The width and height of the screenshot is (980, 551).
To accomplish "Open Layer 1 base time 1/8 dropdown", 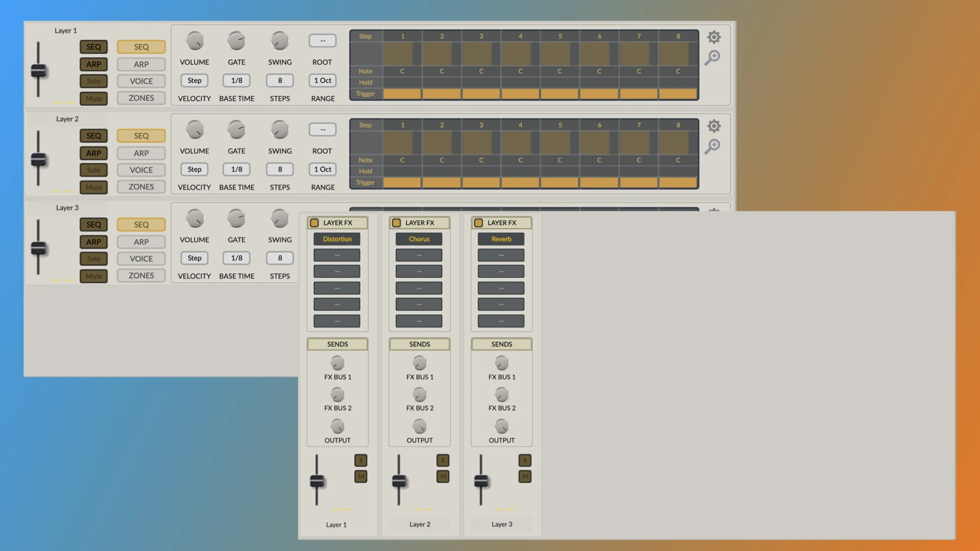I will pos(236,81).
